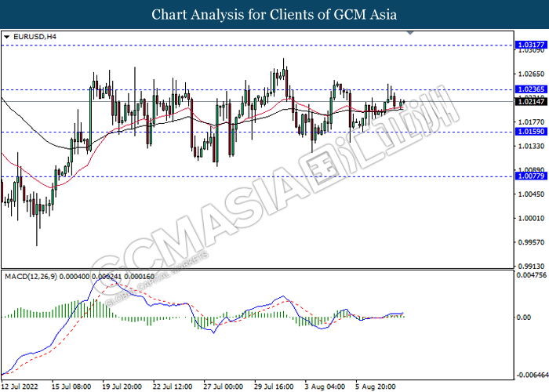
Task: Select the 1.00779 support price label
Action: click(531, 176)
